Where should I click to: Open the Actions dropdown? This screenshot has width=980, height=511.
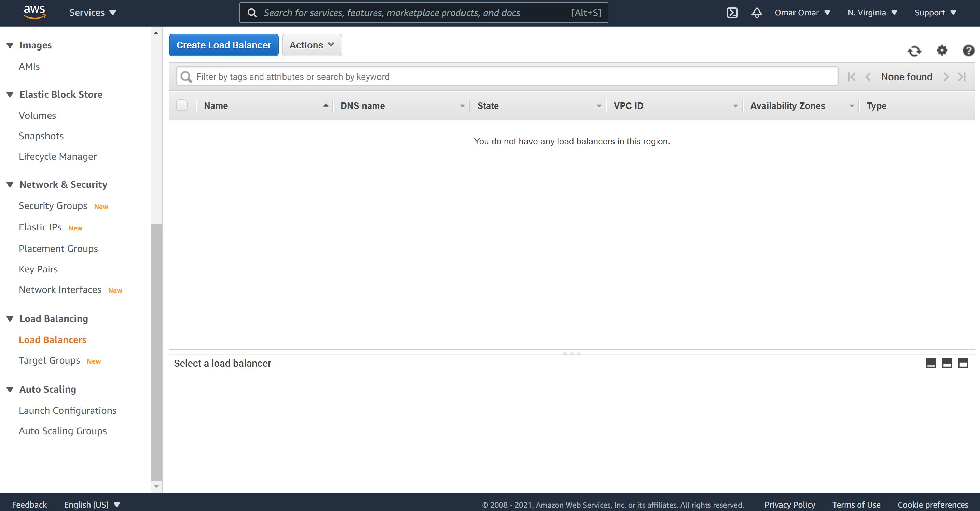[x=312, y=45]
